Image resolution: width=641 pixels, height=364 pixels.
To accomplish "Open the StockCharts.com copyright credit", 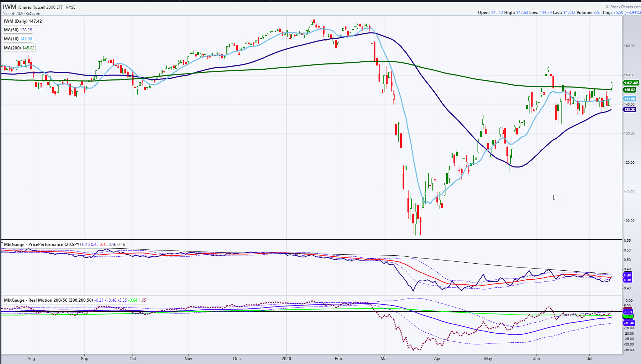I will pos(623,7).
